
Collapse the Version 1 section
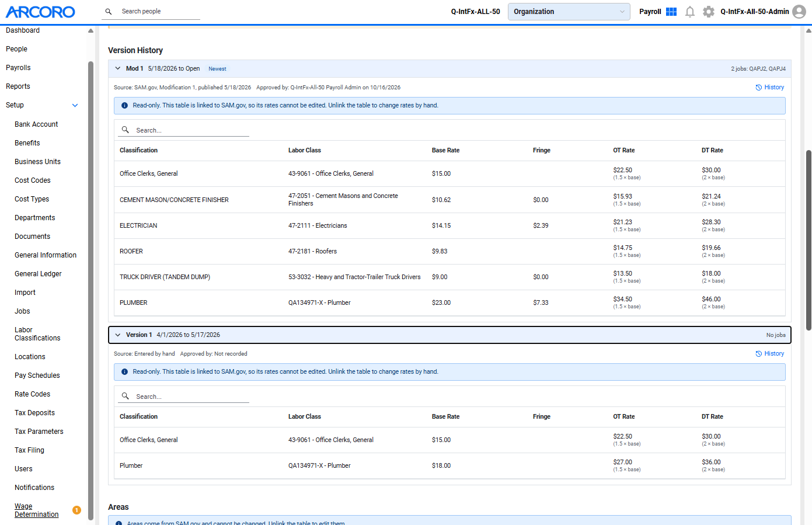[x=118, y=335]
